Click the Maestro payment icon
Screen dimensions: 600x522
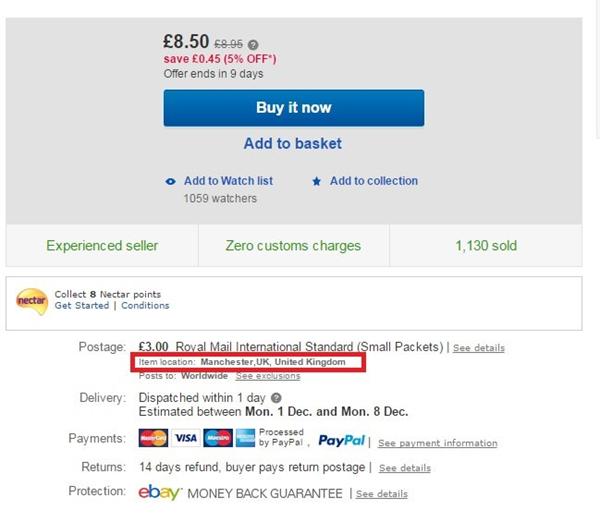(217, 438)
